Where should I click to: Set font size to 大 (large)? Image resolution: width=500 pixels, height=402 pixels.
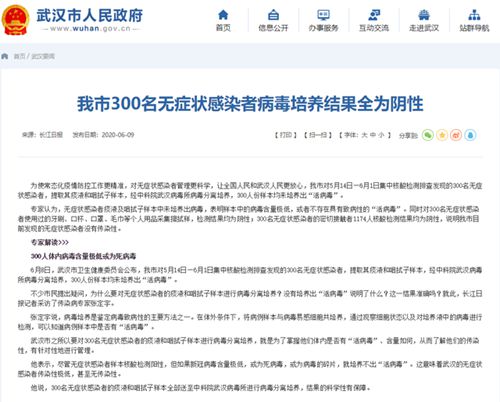(365, 135)
